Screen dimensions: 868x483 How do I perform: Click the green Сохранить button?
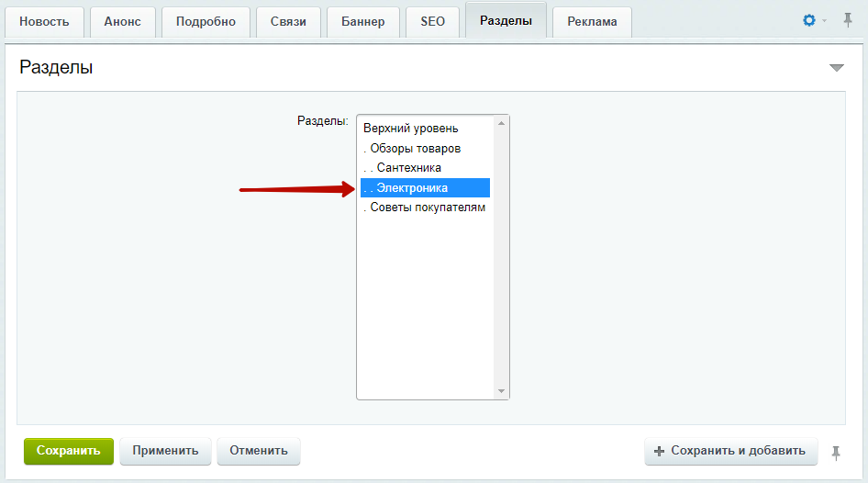pos(69,451)
